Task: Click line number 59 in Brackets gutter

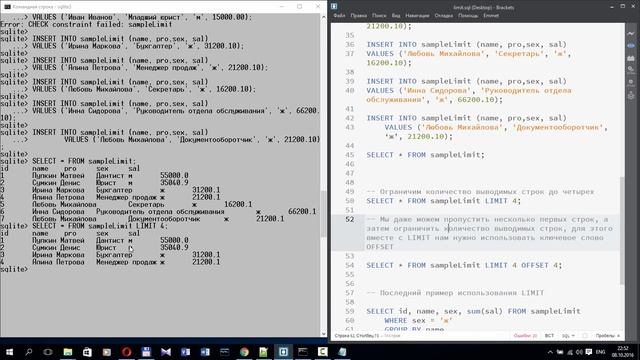Action: click(x=350, y=311)
